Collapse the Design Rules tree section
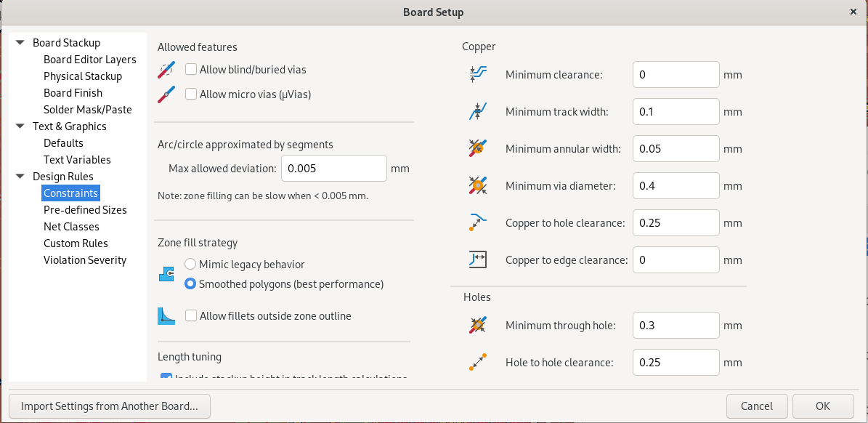 pyautogui.click(x=20, y=177)
